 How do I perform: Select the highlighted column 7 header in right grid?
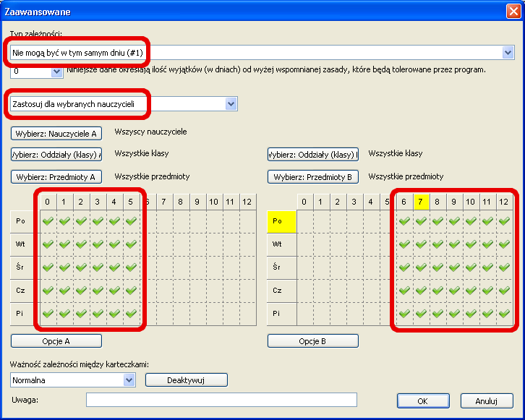tap(421, 202)
